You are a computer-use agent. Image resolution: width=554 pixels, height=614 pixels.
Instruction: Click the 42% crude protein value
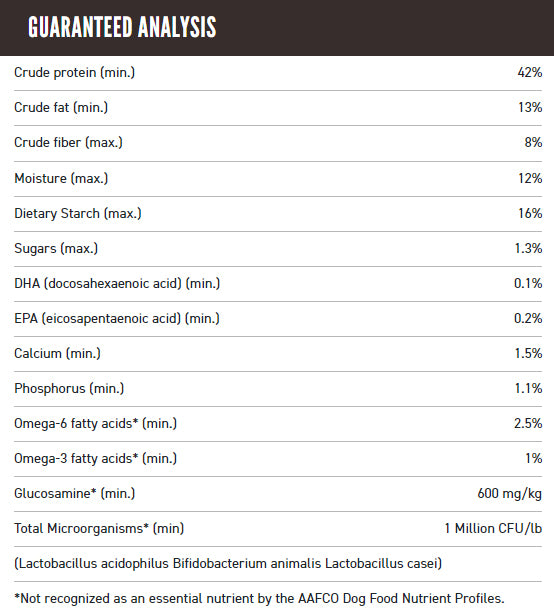tap(530, 72)
